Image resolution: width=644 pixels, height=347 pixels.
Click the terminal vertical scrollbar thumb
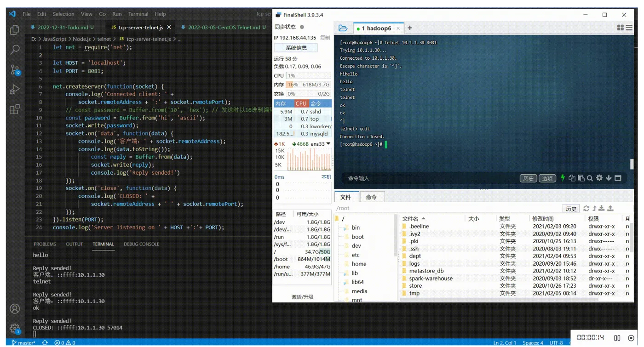click(x=632, y=164)
